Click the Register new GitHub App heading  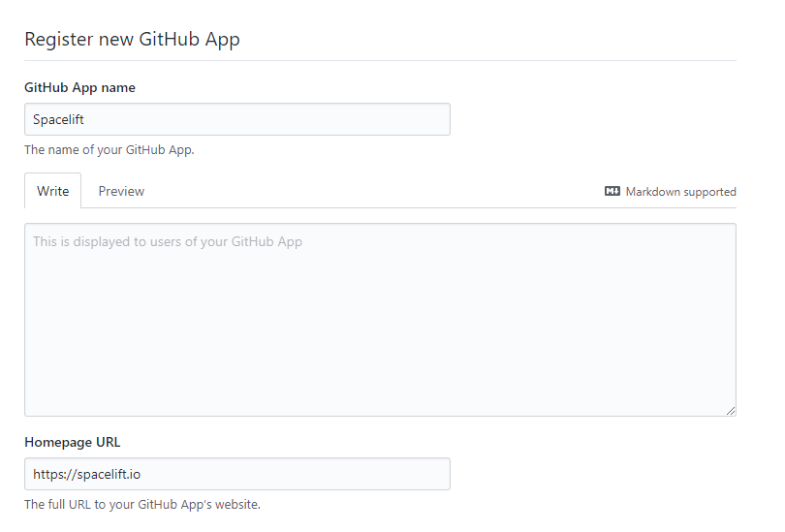click(x=132, y=40)
